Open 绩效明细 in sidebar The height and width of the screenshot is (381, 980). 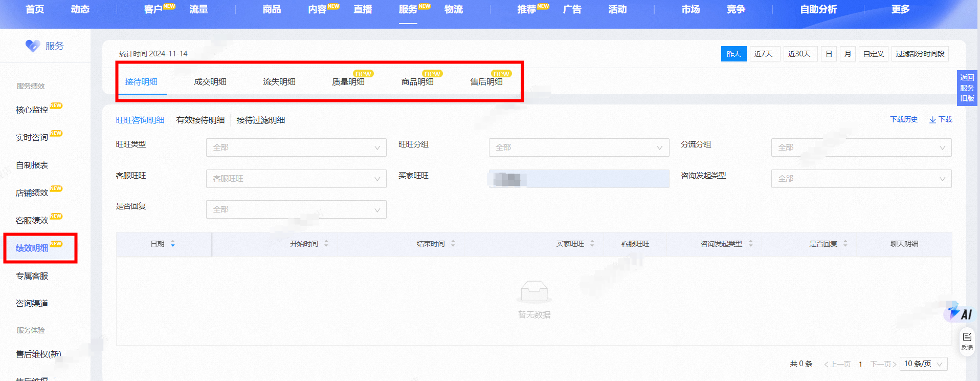click(x=32, y=248)
